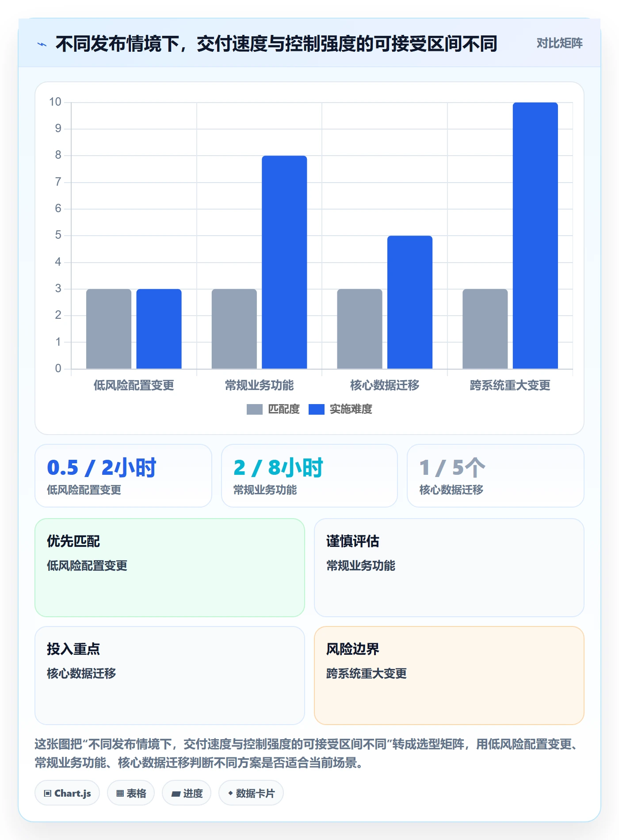
Task: Click the y-axis value 5
Action: [58, 235]
